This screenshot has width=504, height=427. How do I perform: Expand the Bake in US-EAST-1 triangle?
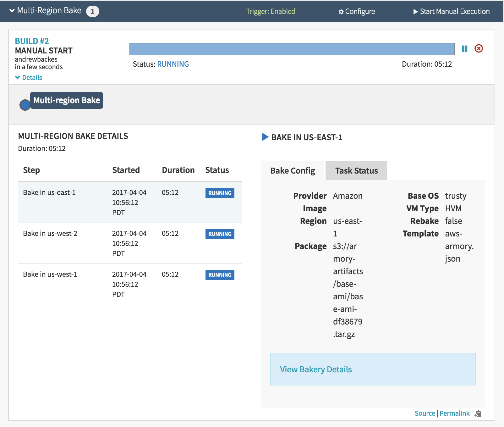265,137
